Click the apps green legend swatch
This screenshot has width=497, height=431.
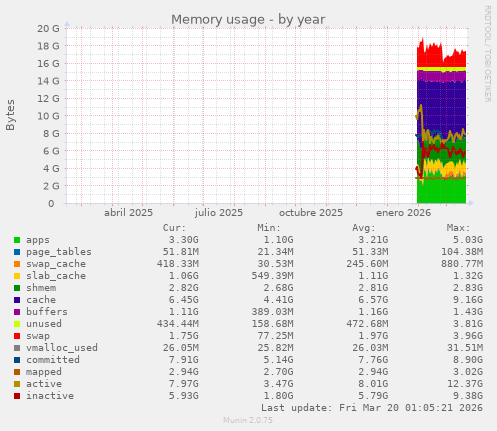pos(17,240)
